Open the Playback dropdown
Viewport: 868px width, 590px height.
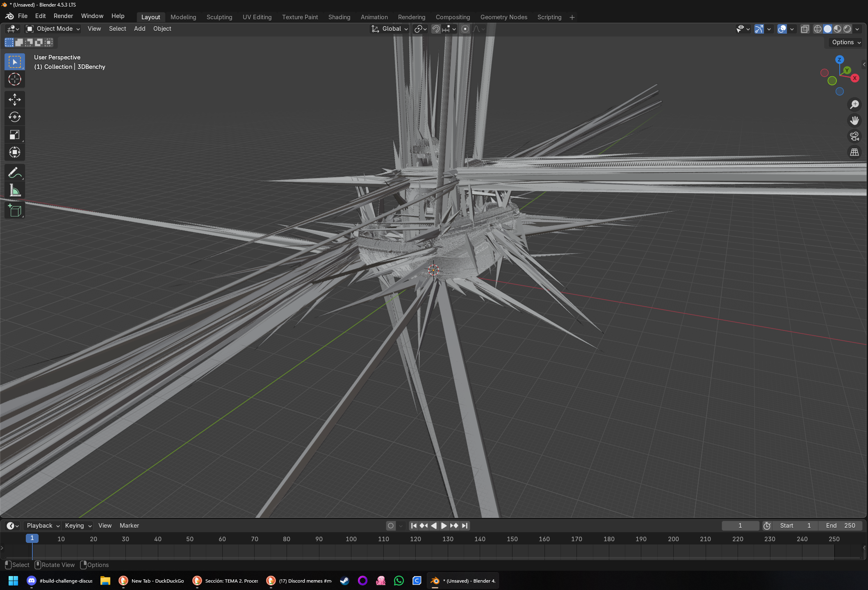tap(43, 526)
